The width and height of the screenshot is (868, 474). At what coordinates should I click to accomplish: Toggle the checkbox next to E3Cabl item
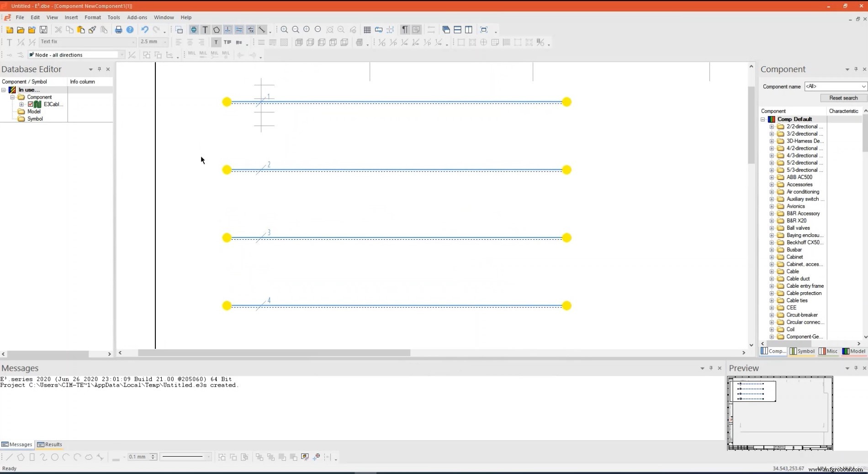(x=30, y=104)
